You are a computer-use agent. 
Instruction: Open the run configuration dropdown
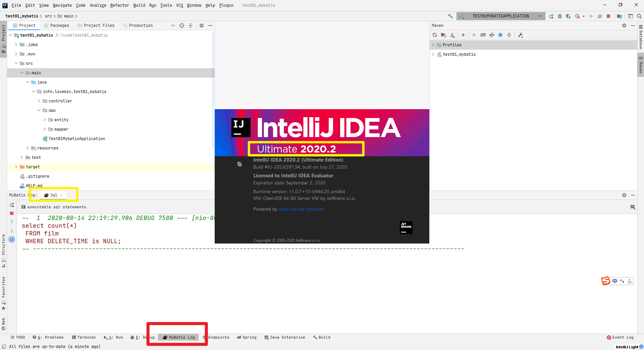point(540,16)
